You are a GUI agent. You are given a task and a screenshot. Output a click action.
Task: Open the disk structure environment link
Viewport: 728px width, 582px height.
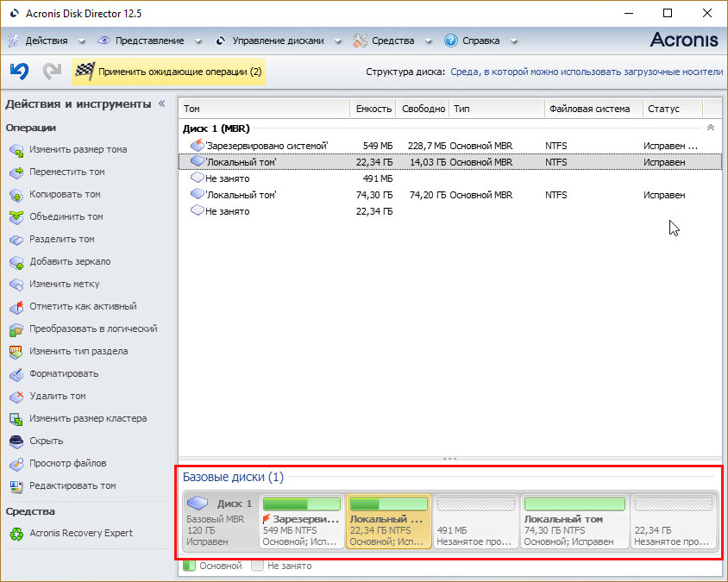[587, 72]
